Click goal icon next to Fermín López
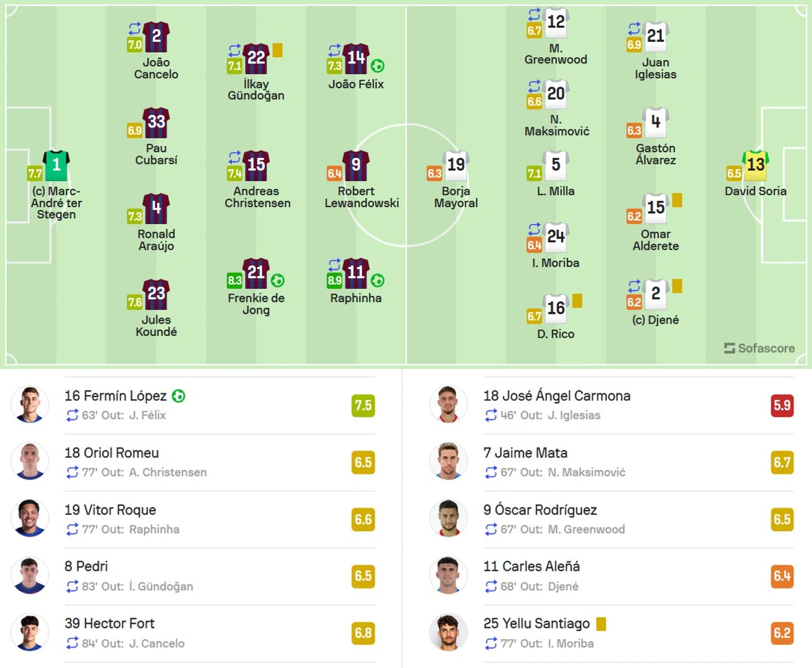This screenshot has width=812, height=668. tap(179, 396)
